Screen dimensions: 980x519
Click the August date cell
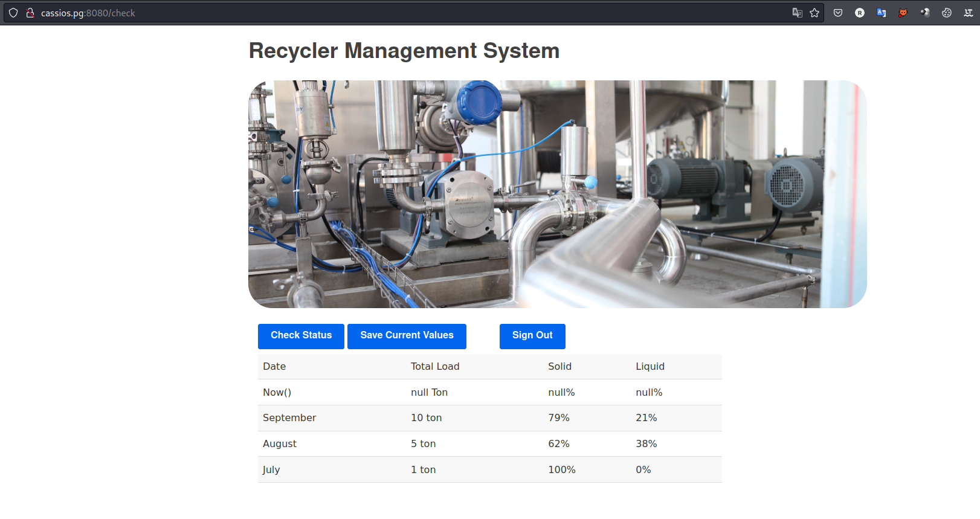[x=280, y=443]
